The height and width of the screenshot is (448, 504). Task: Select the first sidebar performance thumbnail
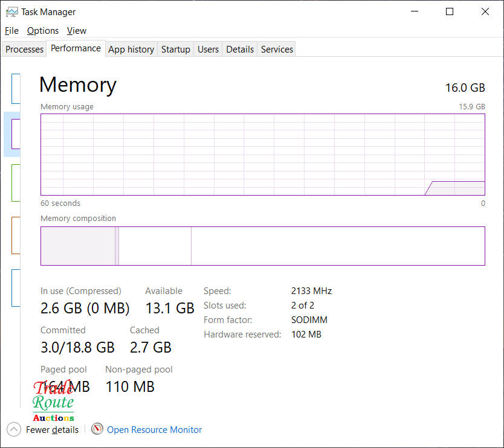click(x=16, y=88)
